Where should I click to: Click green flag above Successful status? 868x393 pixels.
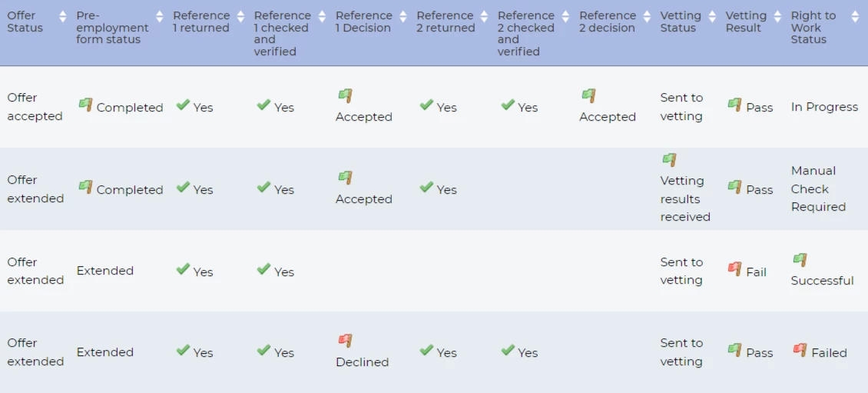(x=800, y=260)
